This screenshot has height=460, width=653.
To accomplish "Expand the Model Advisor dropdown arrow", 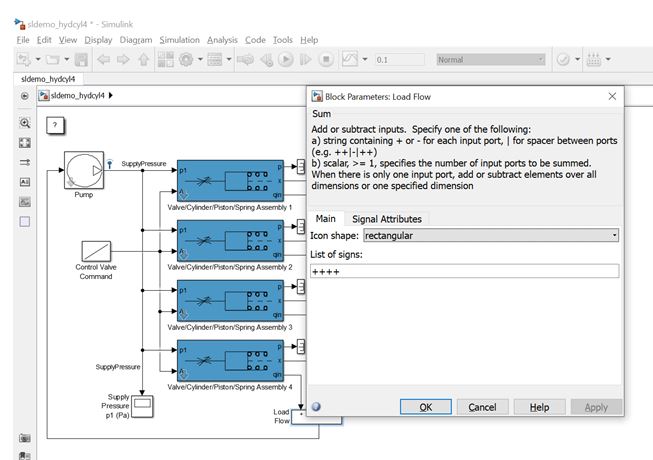I will click(x=578, y=60).
